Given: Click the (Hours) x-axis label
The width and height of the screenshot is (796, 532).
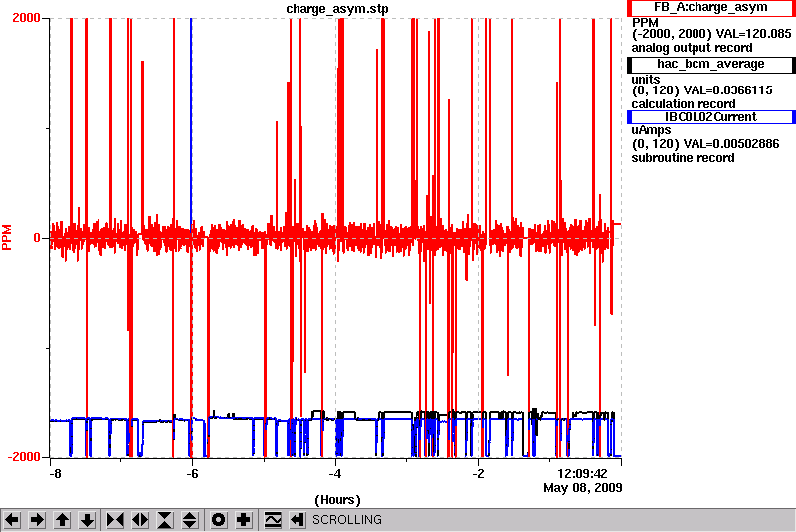Looking at the screenshot, I should click(x=337, y=500).
